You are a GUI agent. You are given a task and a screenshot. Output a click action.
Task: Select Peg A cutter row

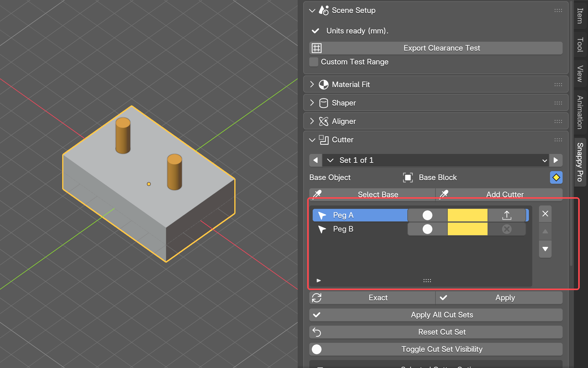tap(360, 215)
